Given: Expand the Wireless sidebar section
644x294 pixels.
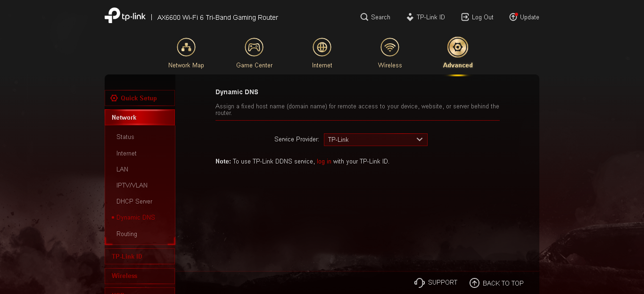Looking at the screenshot, I should pyautogui.click(x=140, y=276).
